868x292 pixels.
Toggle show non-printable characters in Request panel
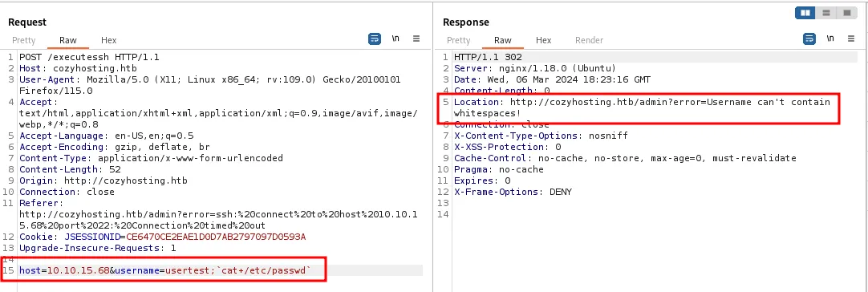pyautogui.click(x=395, y=39)
